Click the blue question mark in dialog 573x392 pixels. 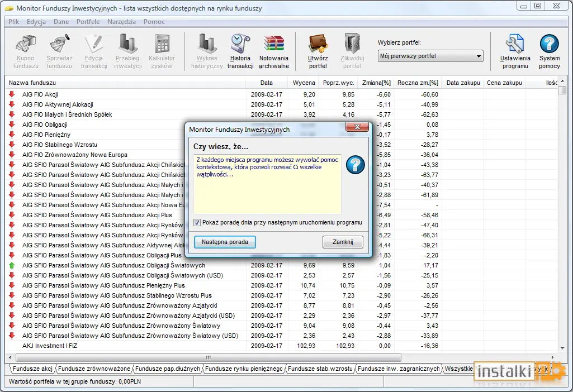click(x=355, y=165)
